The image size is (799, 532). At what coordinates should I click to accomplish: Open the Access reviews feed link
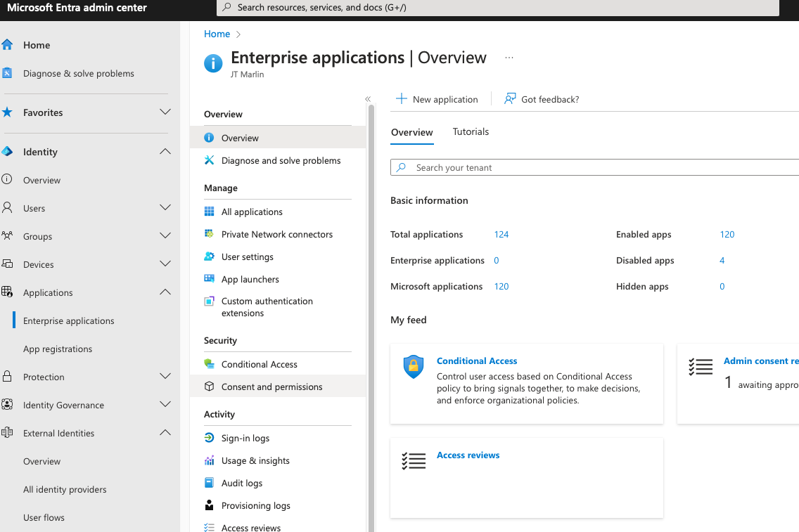(468, 455)
